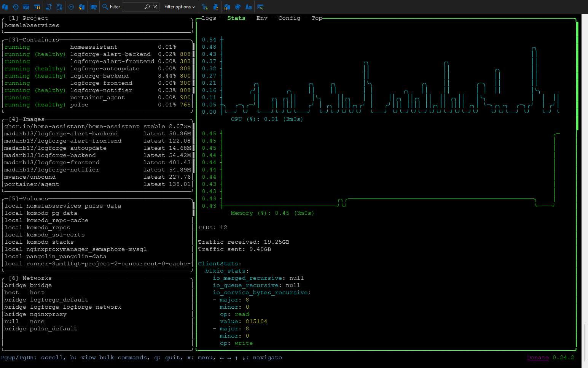Viewport: 588px width, 368px height.
Task: Click the reconnect session icon
Action: [16, 6]
